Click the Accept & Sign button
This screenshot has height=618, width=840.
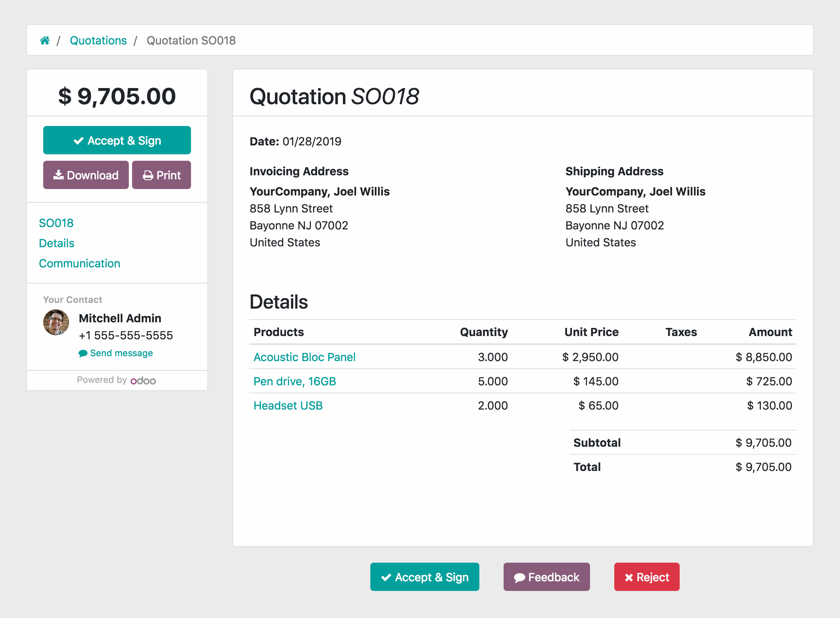coord(118,140)
